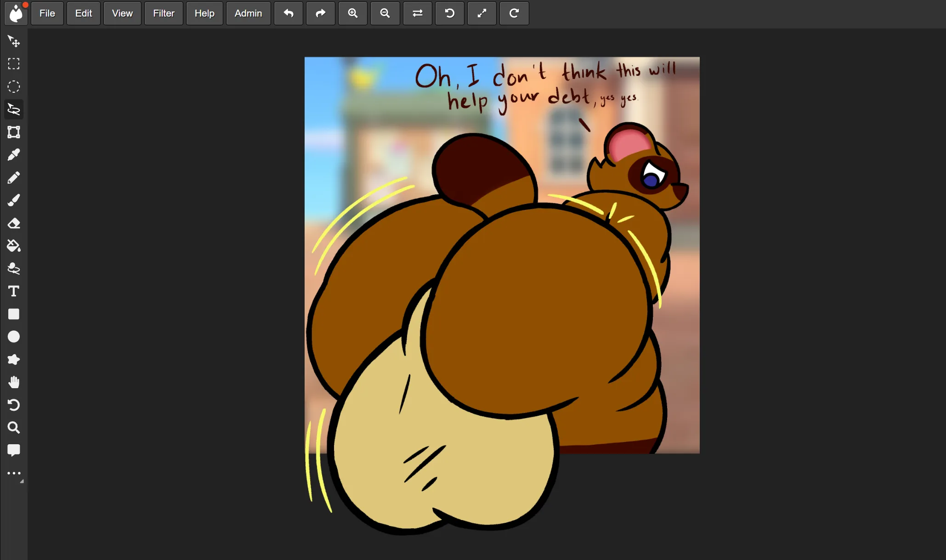
Task: Zoom in using the top toolbar magnifier
Action: pos(353,13)
